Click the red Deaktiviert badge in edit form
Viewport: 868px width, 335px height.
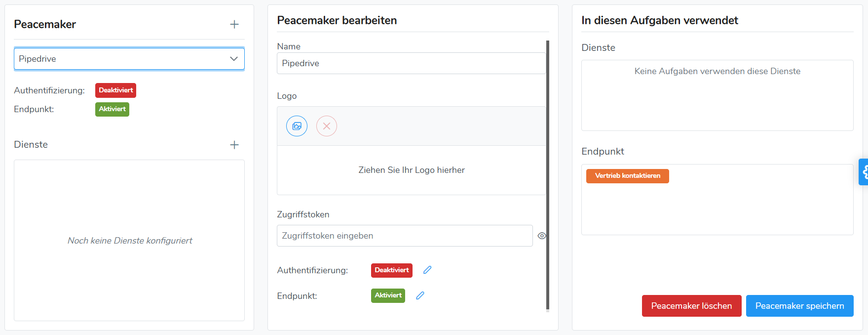(x=391, y=270)
